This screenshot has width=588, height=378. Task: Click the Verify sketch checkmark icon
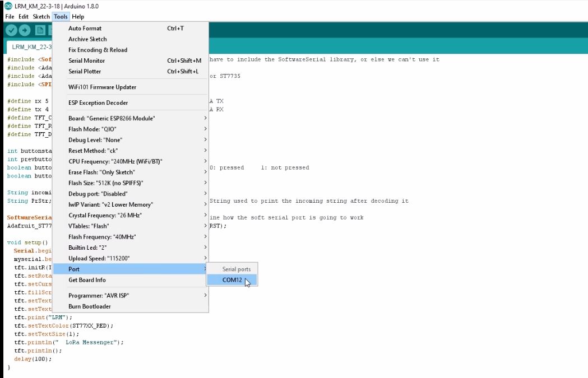(x=11, y=30)
